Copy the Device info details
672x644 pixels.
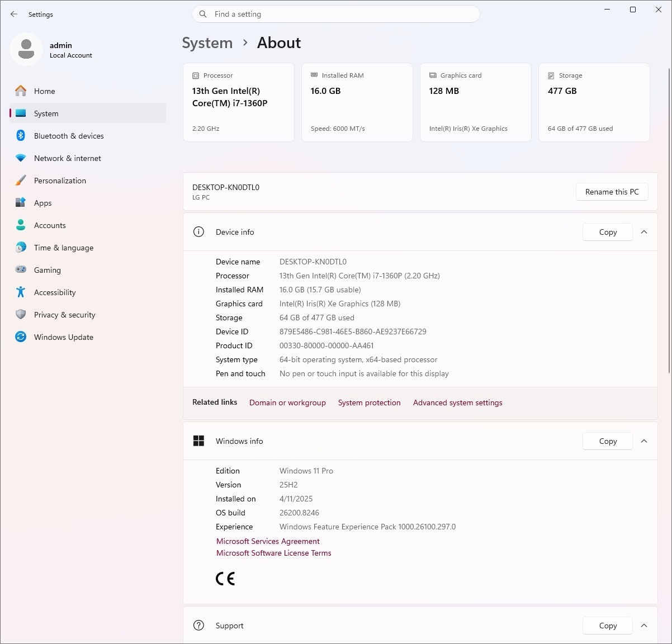tap(608, 232)
